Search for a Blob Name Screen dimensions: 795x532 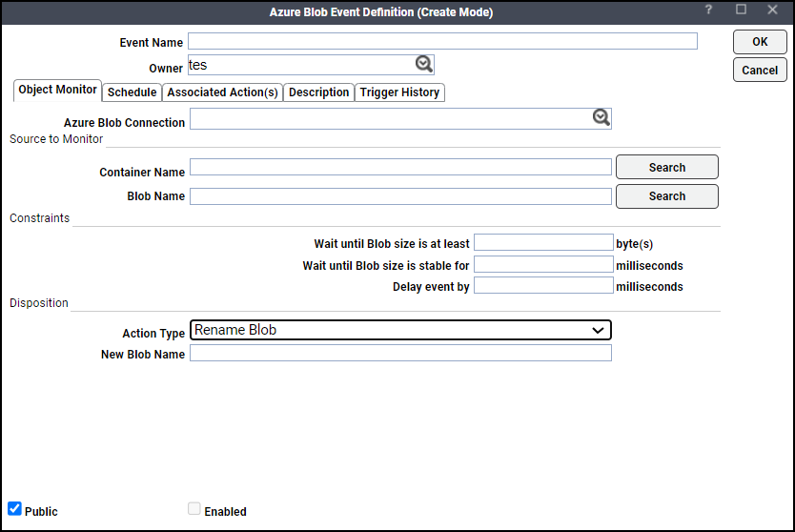coord(666,196)
